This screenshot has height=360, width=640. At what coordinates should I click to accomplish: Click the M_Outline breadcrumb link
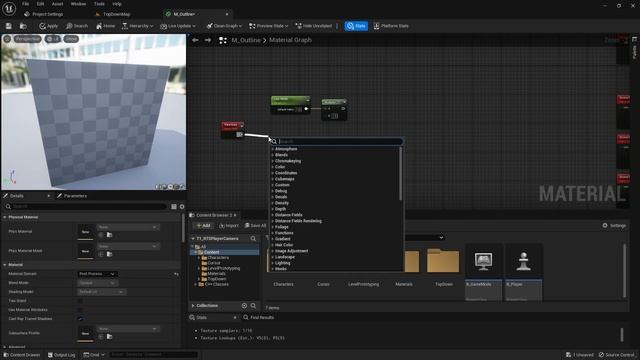coord(246,40)
